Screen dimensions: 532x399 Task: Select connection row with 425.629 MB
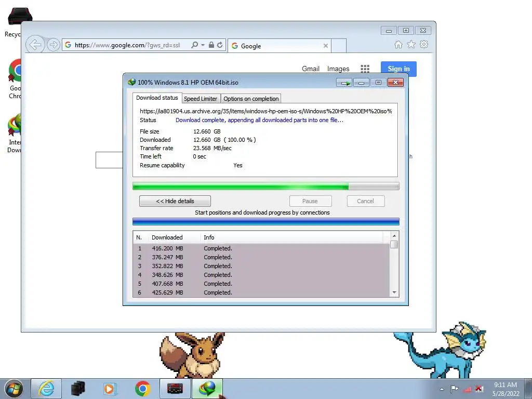click(x=262, y=292)
